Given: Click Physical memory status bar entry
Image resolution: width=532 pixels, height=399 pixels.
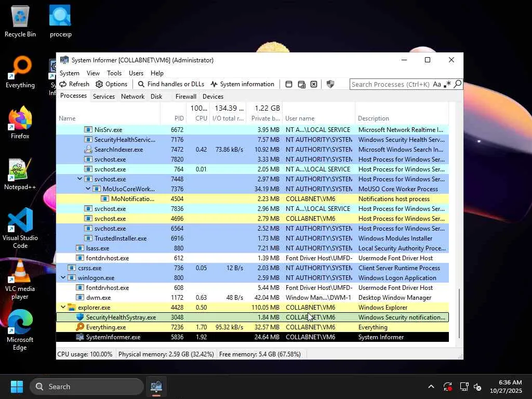Looking at the screenshot, I should pyautogui.click(x=166, y=354).
